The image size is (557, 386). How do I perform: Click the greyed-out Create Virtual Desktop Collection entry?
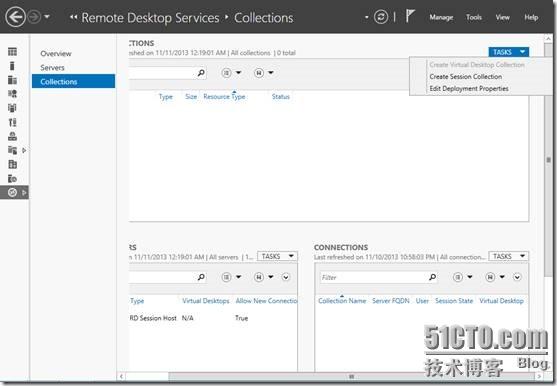[477, 65]
